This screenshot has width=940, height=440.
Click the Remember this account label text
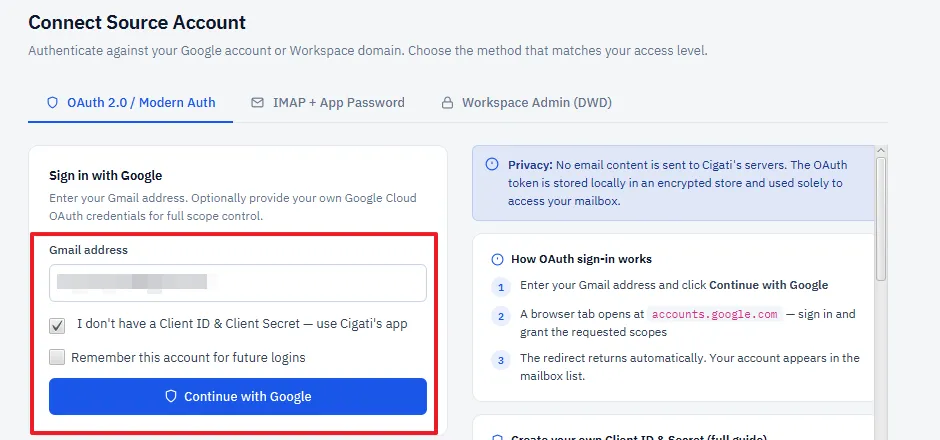tap(188, 358)
